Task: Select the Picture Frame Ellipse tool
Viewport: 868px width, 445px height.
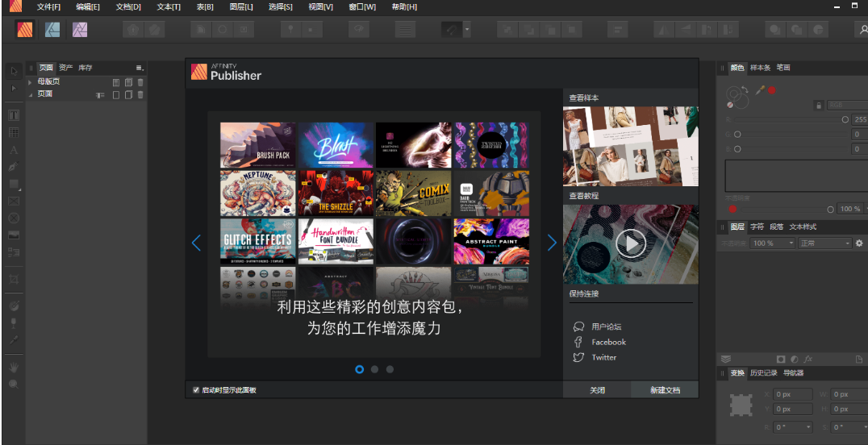Action: click(x=14, y=218)
